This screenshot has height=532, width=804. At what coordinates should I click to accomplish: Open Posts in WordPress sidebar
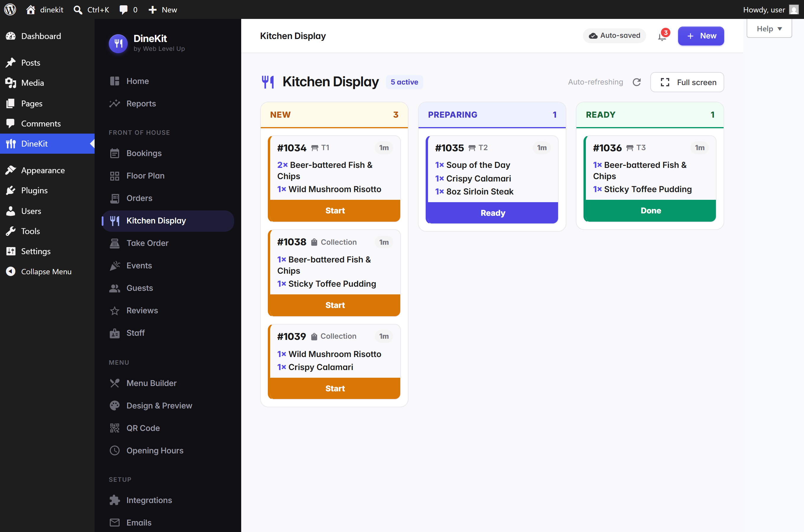point(47,63)
